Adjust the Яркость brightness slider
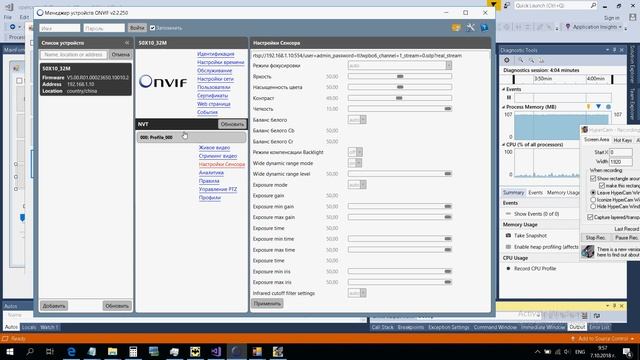The height and width of the screenshot is (360, 640). [400, 76]
